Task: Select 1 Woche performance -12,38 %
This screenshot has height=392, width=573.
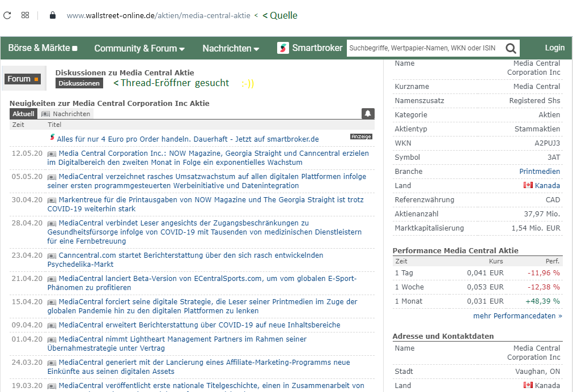Action: coord(544,287)
